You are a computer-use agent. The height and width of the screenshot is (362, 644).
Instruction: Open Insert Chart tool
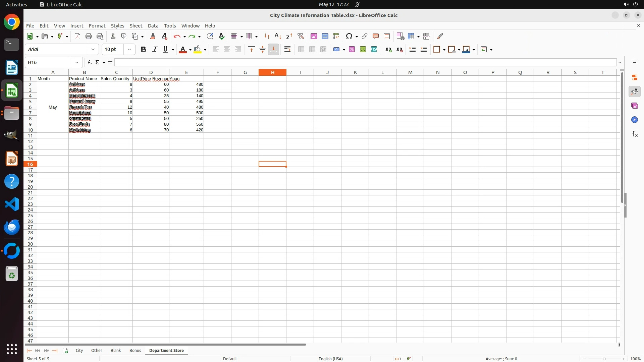325,36
